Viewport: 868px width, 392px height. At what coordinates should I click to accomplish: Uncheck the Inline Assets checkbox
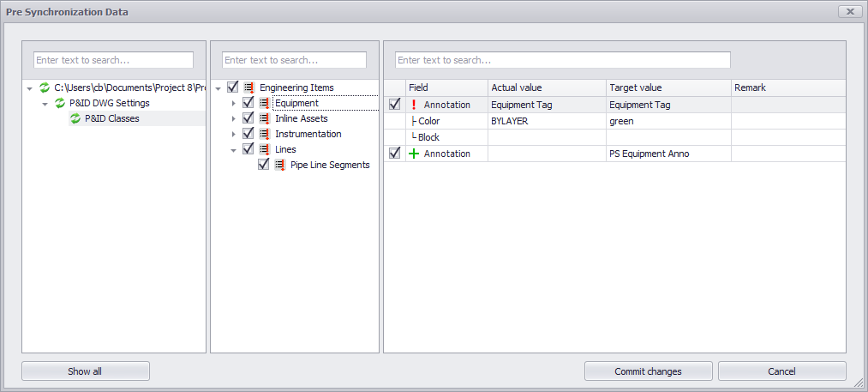pyautogui.click(x=248, y=118)
